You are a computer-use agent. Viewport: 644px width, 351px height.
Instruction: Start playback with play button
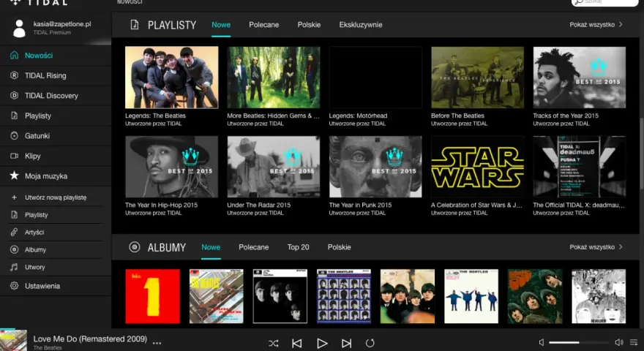pos(322,343)
